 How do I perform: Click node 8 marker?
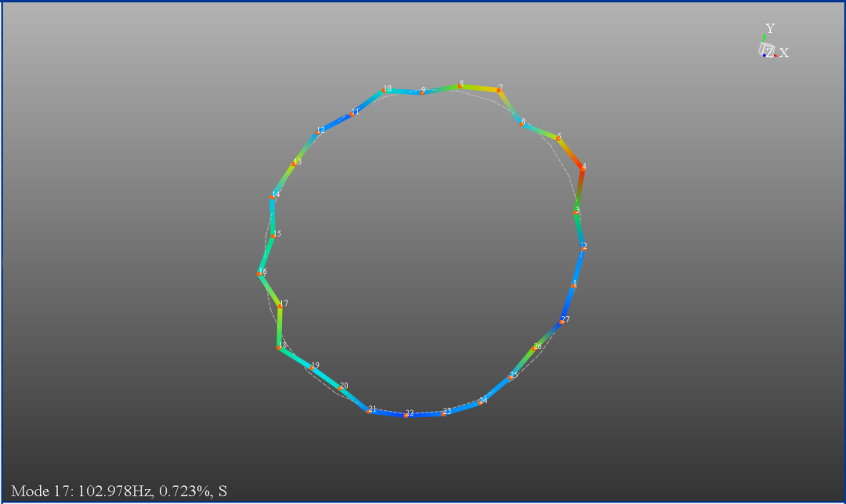(x=460, y=86)
